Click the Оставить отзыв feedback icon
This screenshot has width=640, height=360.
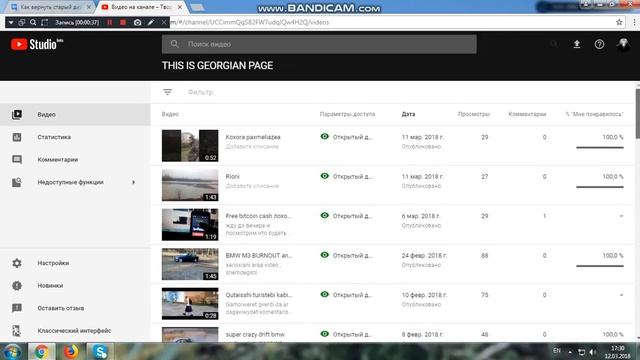coord(17,308)
